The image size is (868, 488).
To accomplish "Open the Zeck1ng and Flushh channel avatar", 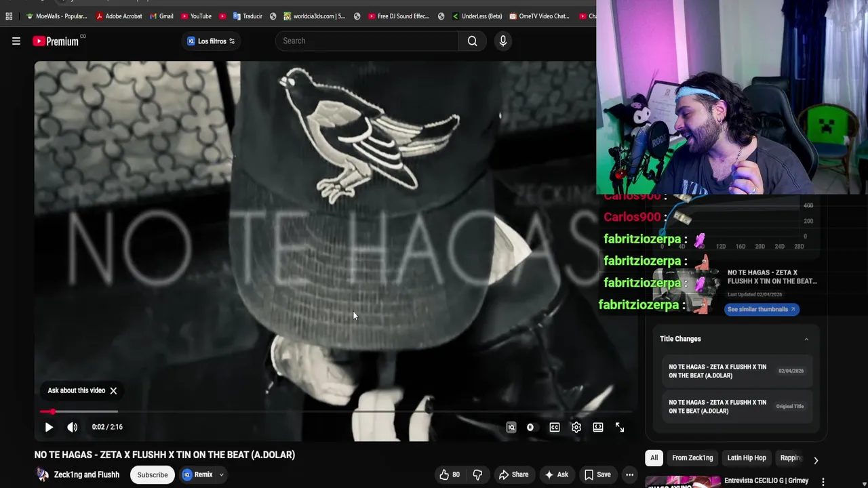I will pyautogui.click(x=43, y=474).
